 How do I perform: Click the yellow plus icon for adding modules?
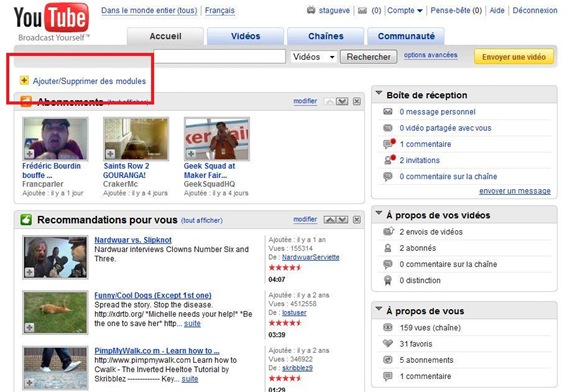(x=24, y=80)
